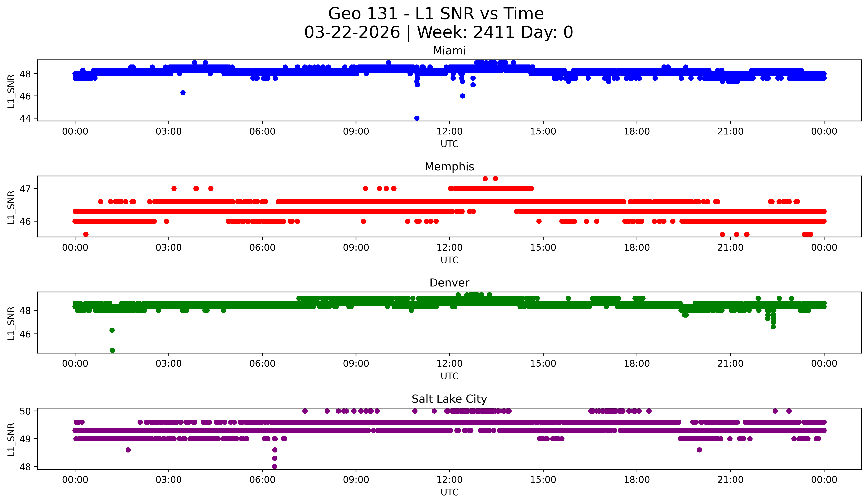868x504 pixels.
Task: Click the isolated blue point near 46 in Miami
Action: click(183, 93)
